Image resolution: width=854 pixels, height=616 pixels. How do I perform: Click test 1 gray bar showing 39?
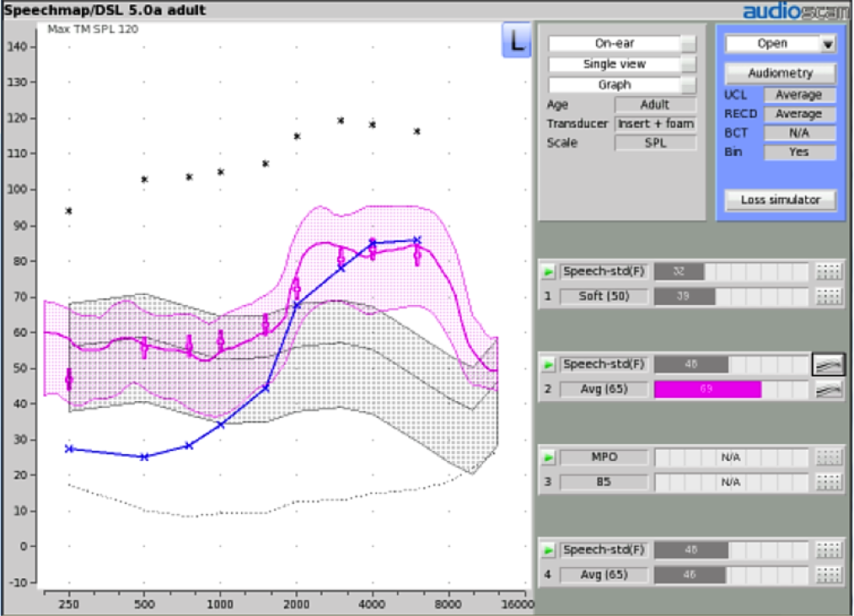pyautogui.click(x=684, y=297)
